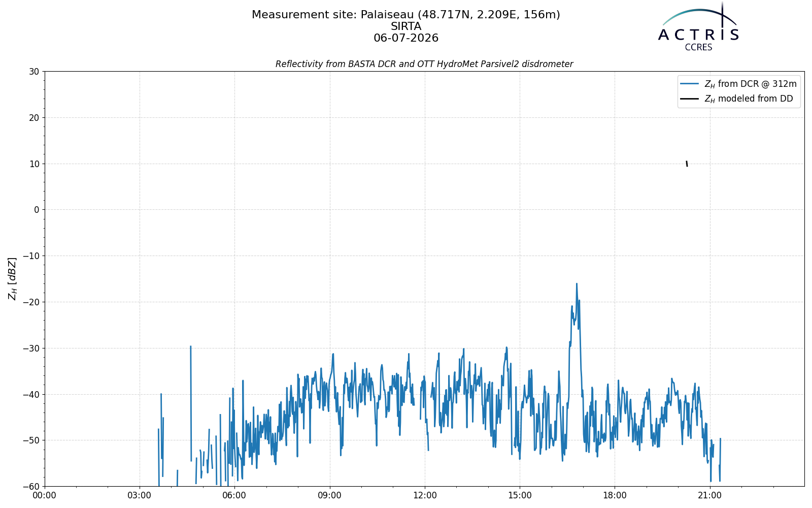The height and width of the screenshot is (508, 812).
Task: Click the 03:00 time label on the x-axis
Action: (140, 495)
